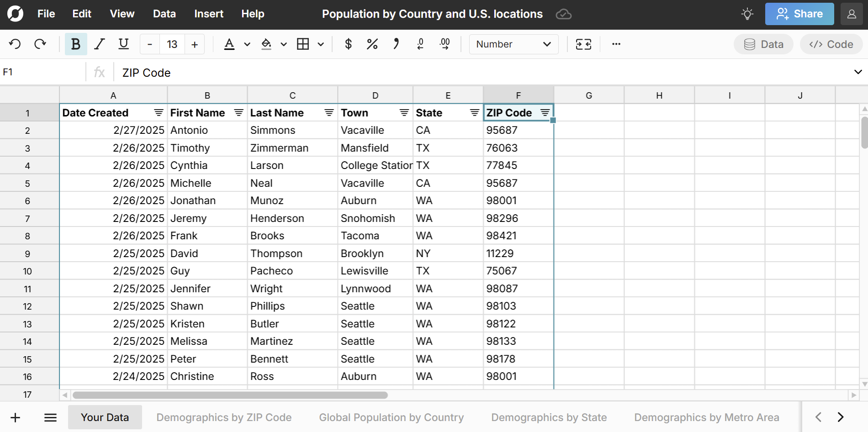
Task: Open the State column filter
Action: pyautogui.click(x=474, y=113)
